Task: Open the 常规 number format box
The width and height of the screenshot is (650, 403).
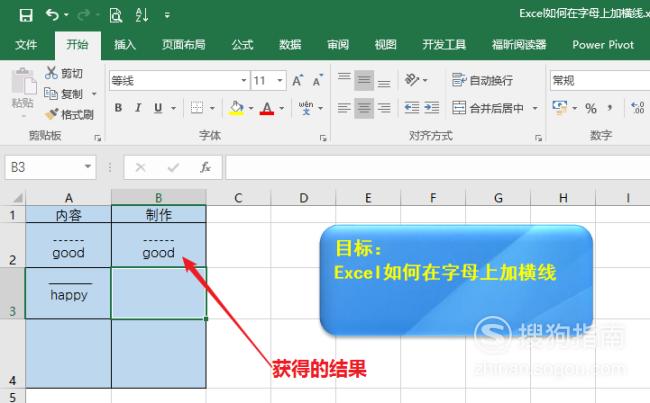Action: [x=600, y=80]
